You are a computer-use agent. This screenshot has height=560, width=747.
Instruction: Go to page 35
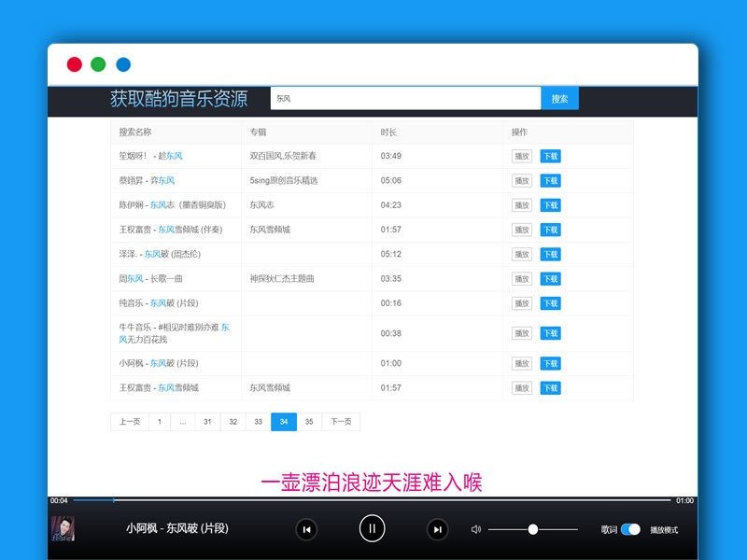pyautogui.click(x=308, y=422)
